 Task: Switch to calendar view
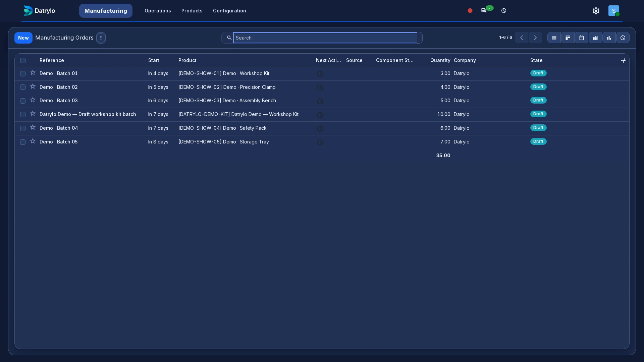(582, 38)
